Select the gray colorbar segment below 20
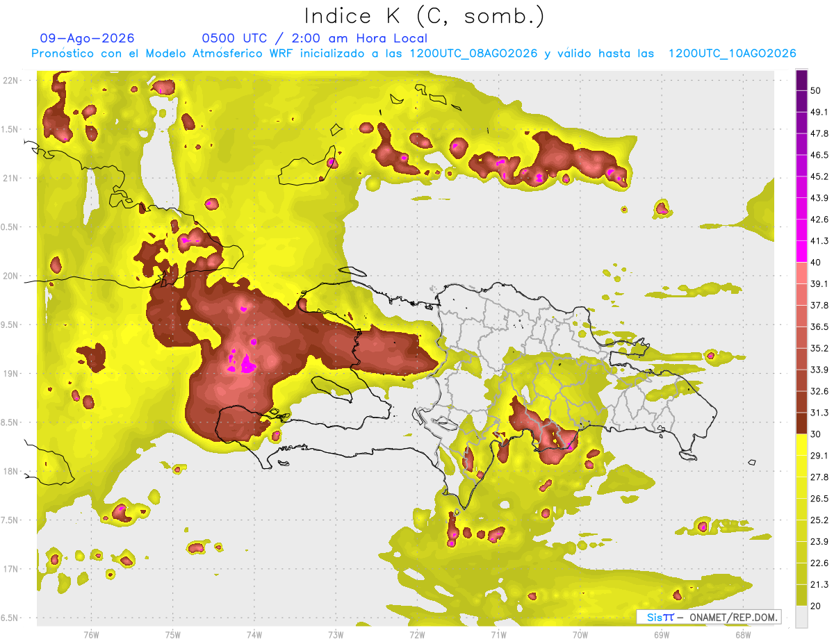This screenshot has width=834, height=644. (x=801, y=616)
